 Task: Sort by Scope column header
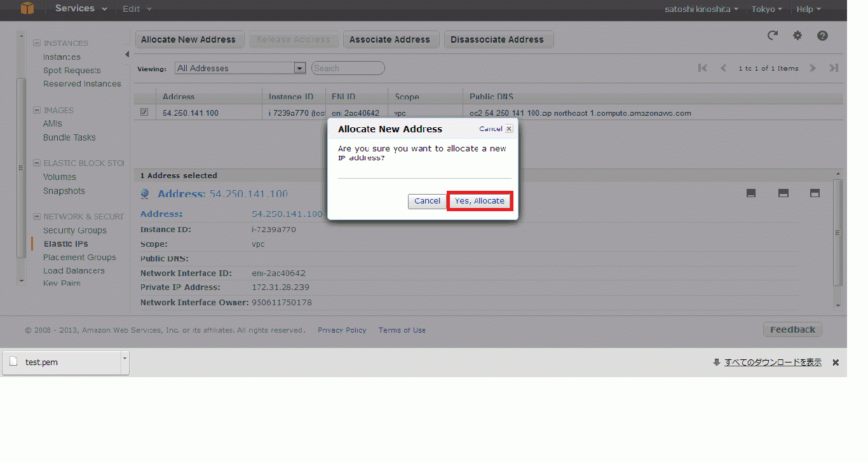[407, 97]
